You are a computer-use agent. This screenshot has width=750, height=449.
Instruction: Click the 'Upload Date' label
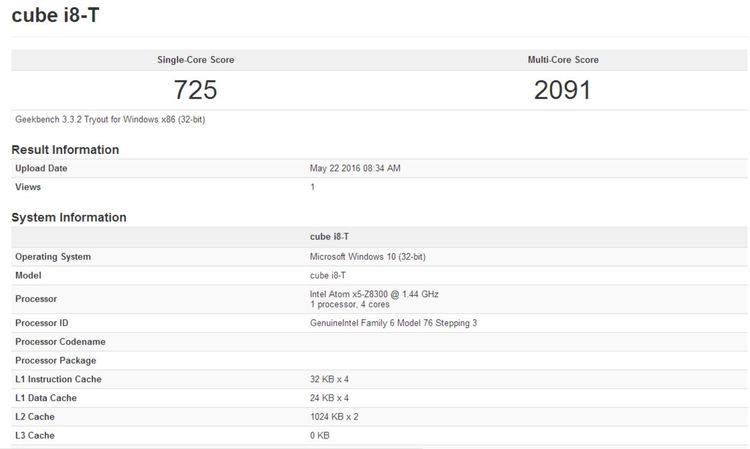tap(41, 168)
